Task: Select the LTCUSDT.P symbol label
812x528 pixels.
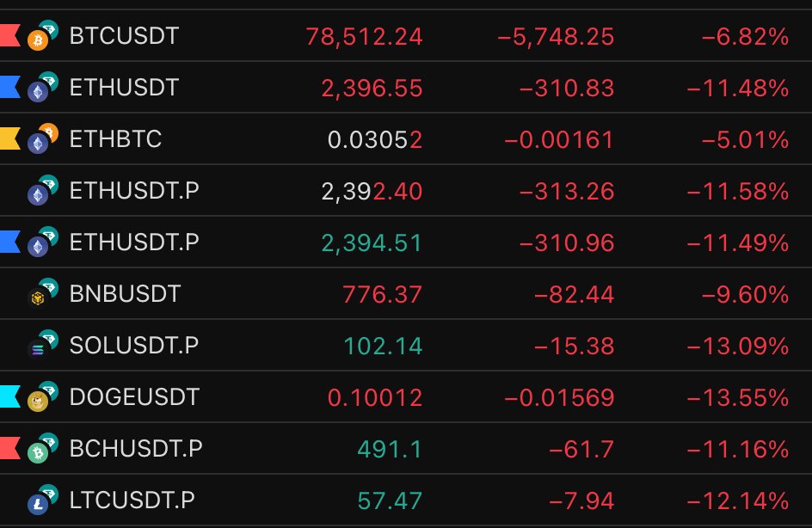Action: [132, 500]
